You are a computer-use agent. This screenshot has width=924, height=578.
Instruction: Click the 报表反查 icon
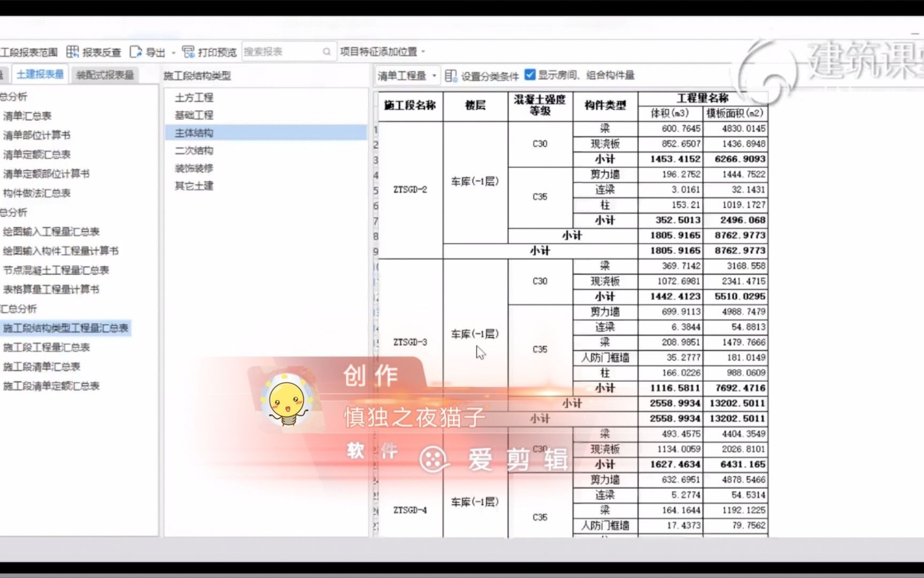(72, 51)
